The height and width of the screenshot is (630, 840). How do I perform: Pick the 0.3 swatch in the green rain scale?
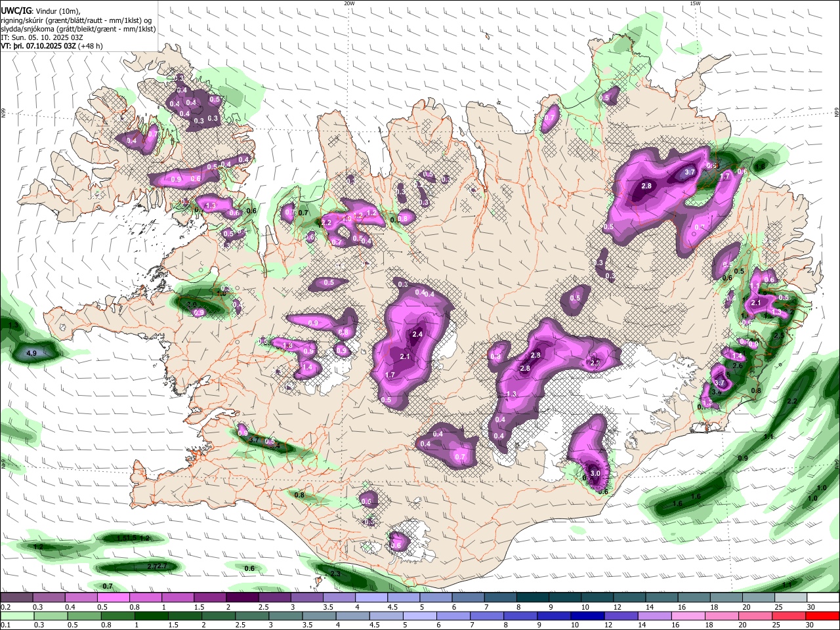[x=51, y=616]
